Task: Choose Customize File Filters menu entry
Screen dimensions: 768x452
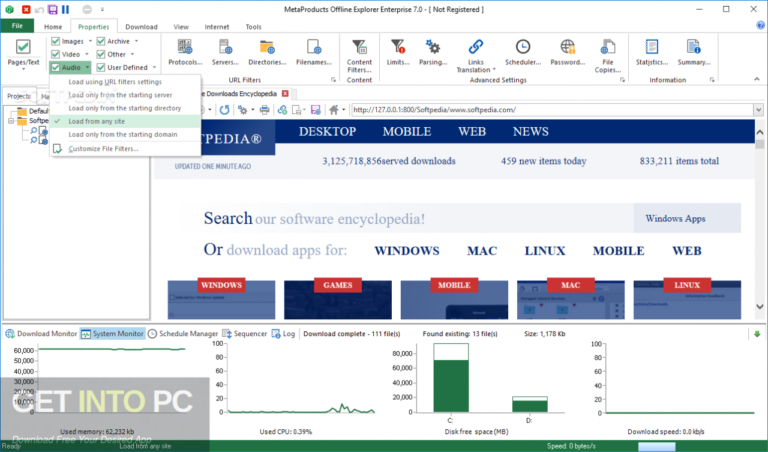Action: [125, 149]
